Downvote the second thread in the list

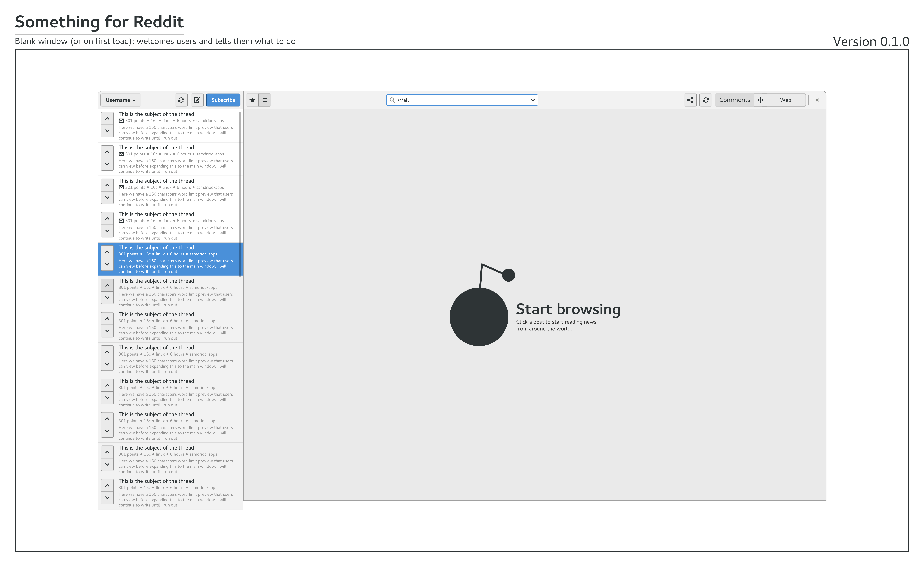107,164
